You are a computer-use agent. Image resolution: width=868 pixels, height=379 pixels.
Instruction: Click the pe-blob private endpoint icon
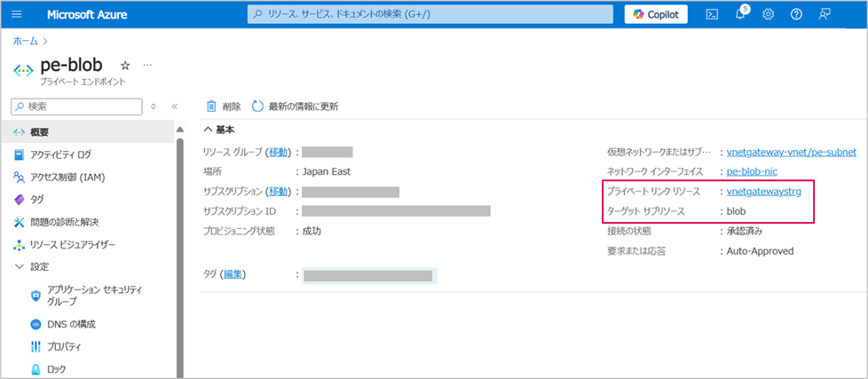[23, 70]
